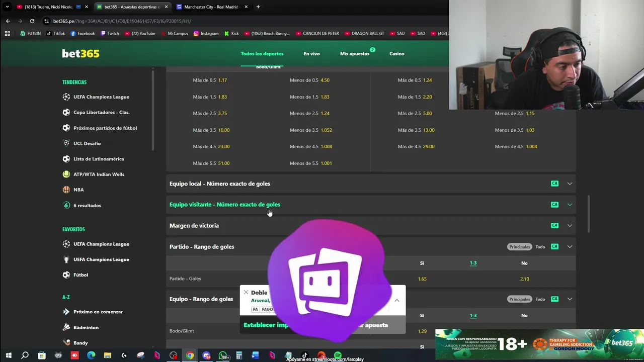Select Más de 0.5 at 1.17 odds
Screen dimensions: 644x362
210,80
